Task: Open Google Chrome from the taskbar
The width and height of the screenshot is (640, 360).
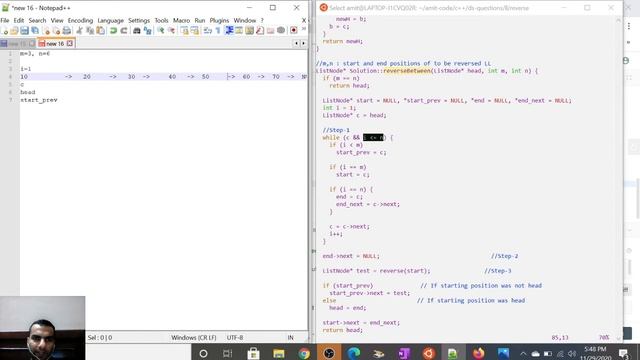Action: click(304, 353)
